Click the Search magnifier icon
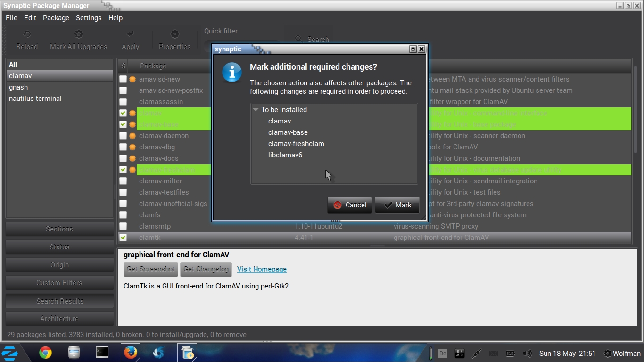This screenshot has width=644, height=362. (298, 40)
